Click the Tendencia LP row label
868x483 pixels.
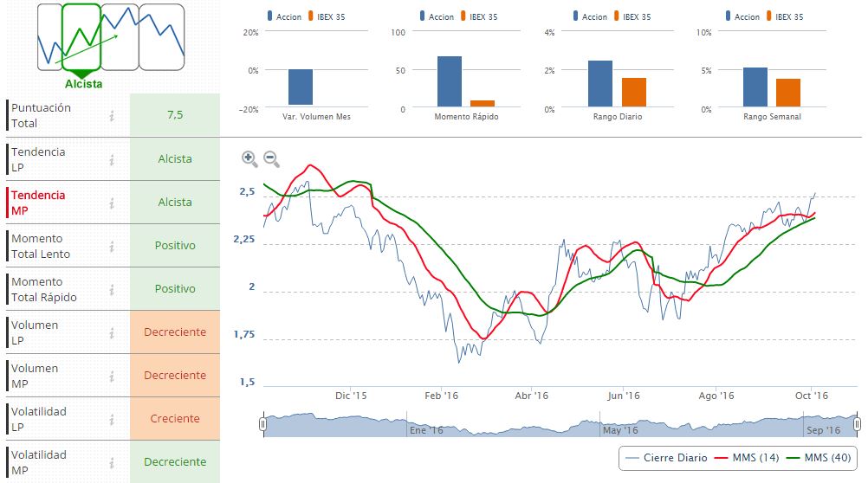(x=37, y=159)
